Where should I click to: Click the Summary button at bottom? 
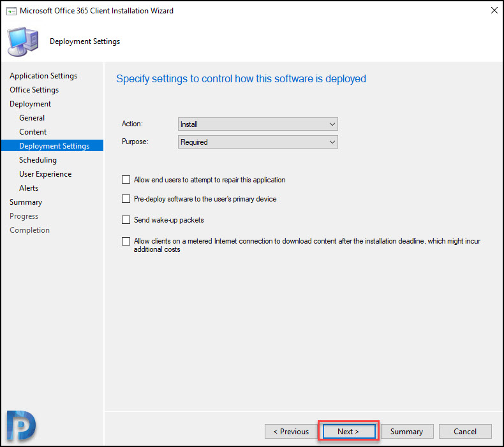(x=407, y=431)
